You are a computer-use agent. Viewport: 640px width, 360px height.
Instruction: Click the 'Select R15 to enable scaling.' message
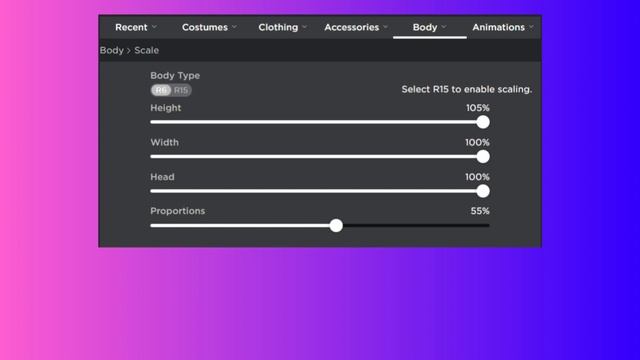click(467, 89)
